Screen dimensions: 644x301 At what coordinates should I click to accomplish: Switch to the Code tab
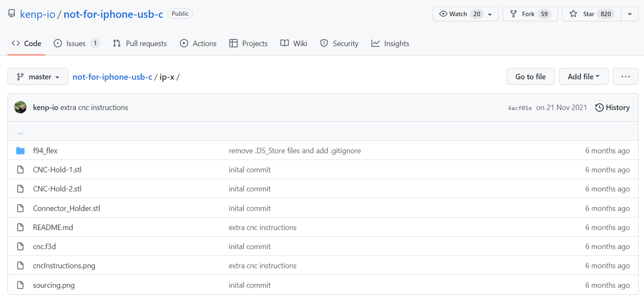[x=26, y=43]
